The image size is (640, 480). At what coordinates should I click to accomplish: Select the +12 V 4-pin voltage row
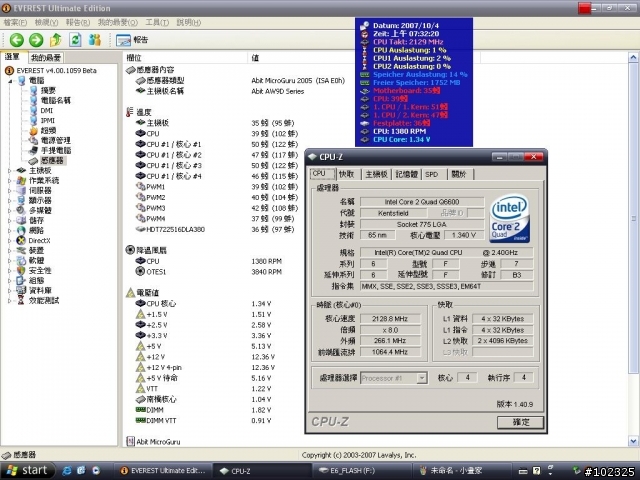(x=205, y=367)
